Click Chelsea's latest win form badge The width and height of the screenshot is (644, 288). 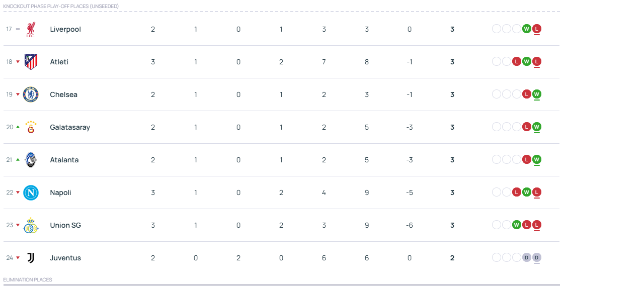coord(537,94)
